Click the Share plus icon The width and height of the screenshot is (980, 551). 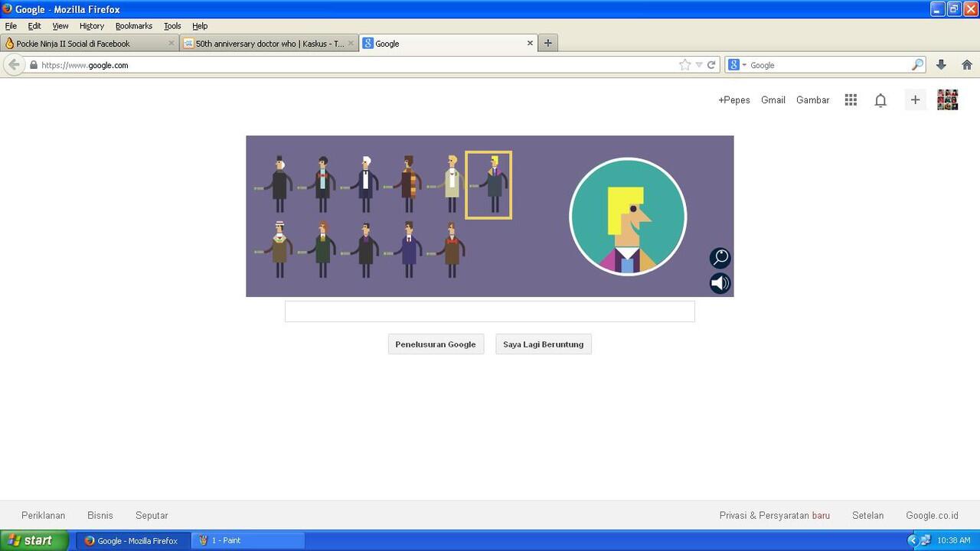tap(915, 100)
